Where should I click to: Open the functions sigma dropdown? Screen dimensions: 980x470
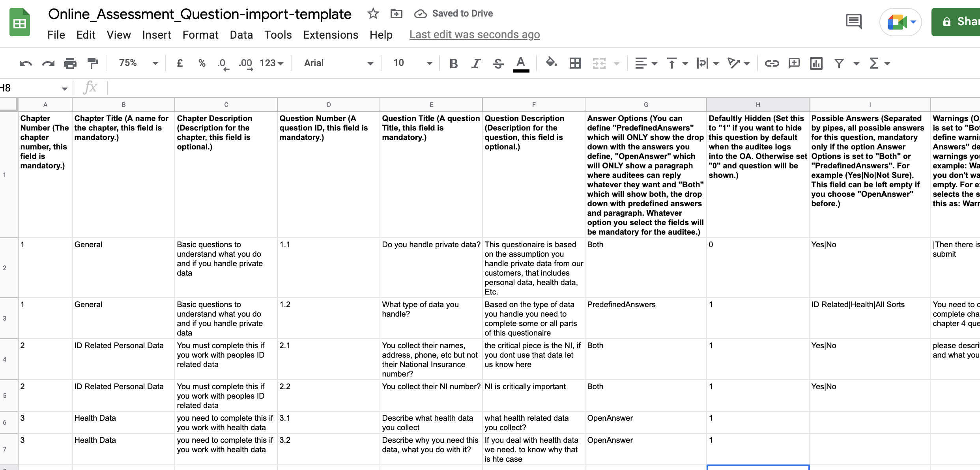pyautogui.click(x=879, y=63)
